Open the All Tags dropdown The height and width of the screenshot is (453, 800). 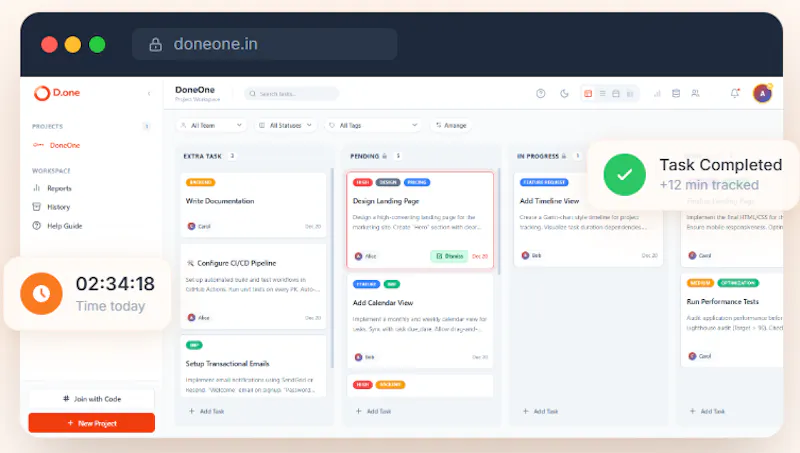pos(373,125)
